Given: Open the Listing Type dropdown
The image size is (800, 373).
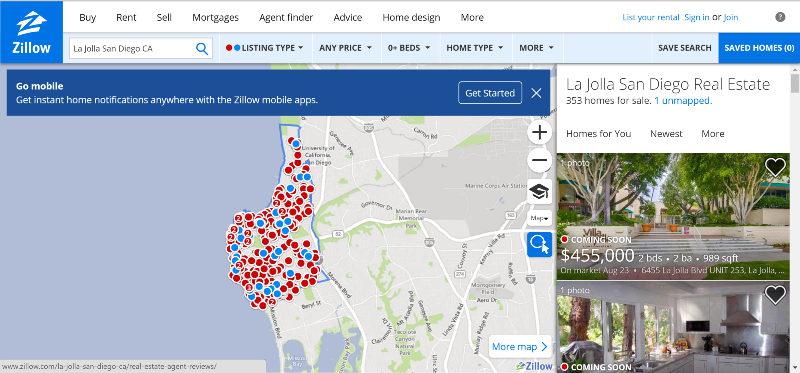Looking at the screenshot, I should click(265, 48).
